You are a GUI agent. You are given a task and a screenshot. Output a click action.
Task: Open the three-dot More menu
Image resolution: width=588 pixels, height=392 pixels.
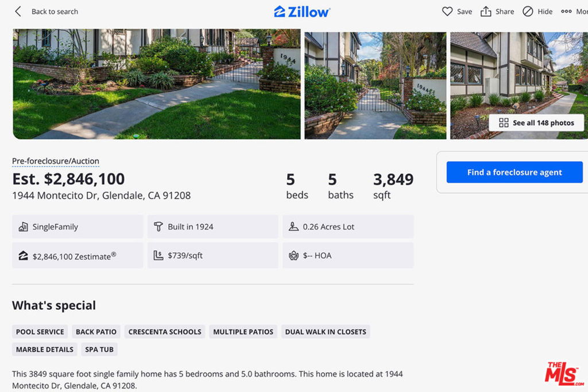(566, 11)
